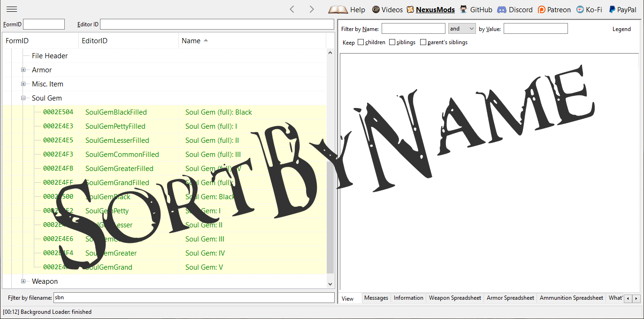644x319 pixels.
Task: Enable the Keep children checkbox
Action: tap(361, 42)
